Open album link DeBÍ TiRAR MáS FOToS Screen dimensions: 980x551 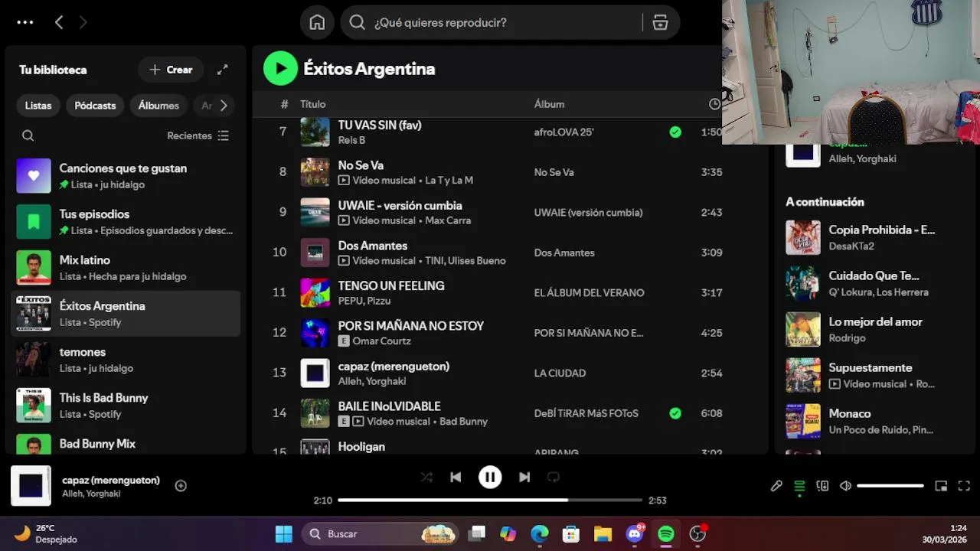click(586, 413)
